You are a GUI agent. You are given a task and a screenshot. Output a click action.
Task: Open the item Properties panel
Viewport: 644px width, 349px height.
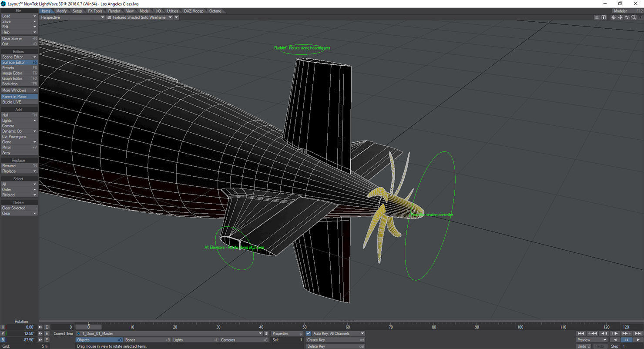287,334
